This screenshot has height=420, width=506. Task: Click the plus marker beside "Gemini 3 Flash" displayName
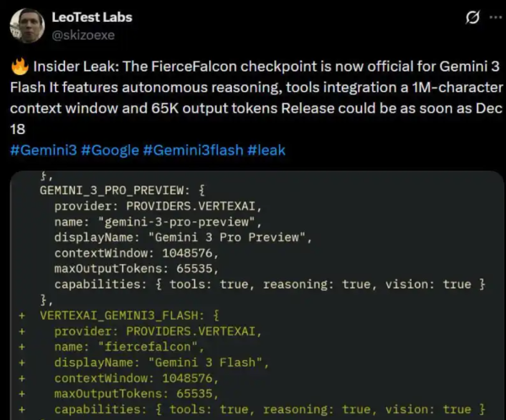tap(20, 363)
